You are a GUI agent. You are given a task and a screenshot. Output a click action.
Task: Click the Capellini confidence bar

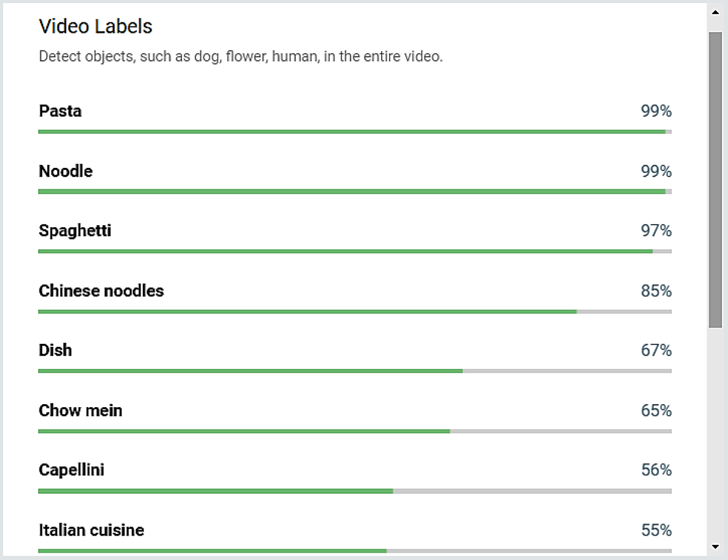(x=355, y=491)
